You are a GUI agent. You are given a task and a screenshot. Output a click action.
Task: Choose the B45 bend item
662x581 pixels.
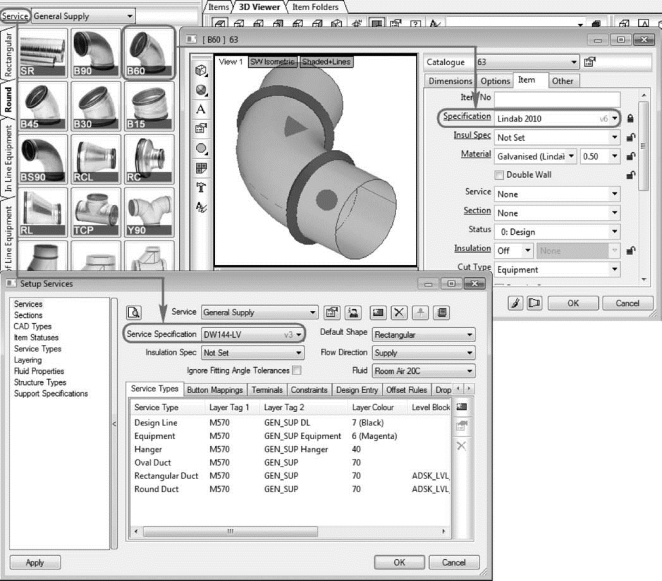coord(43,106)
